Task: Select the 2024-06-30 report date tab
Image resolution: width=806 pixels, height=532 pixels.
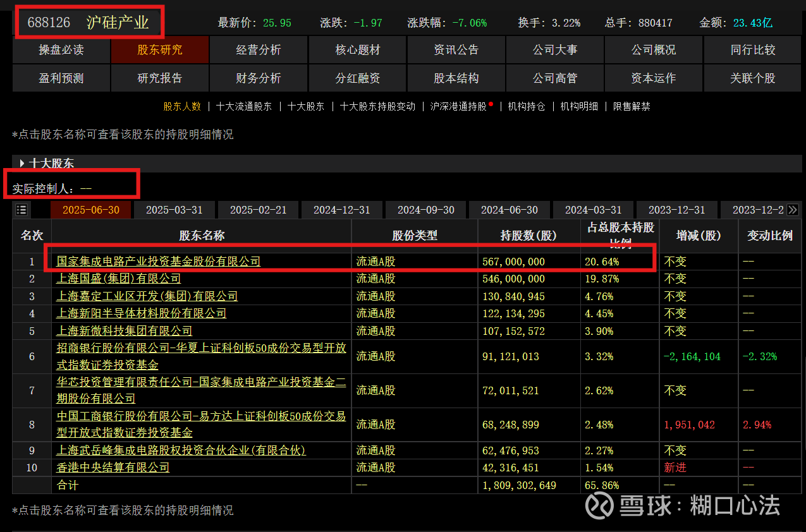Action: tap(510, 210)
